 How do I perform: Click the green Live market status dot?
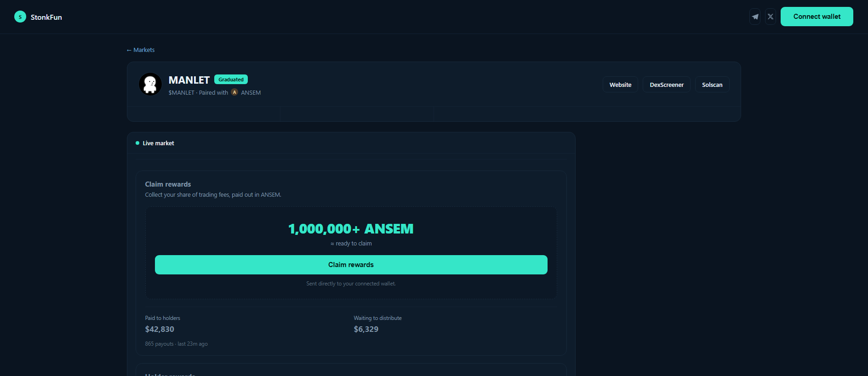pos(137,143)
